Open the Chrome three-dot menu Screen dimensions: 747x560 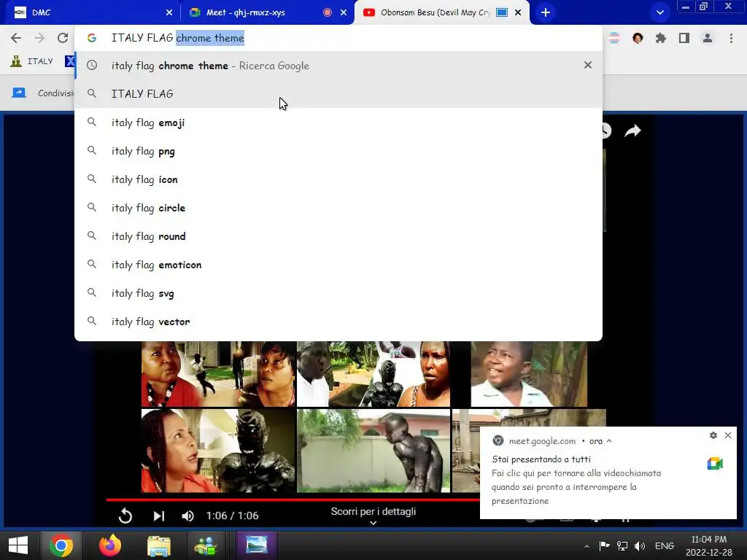click(x=731, y=38)
